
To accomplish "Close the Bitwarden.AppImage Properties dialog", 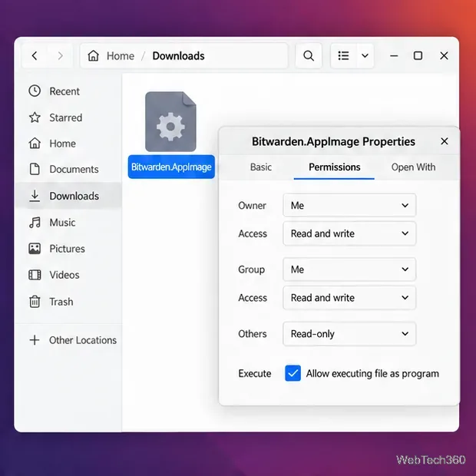I will (444, 141).
